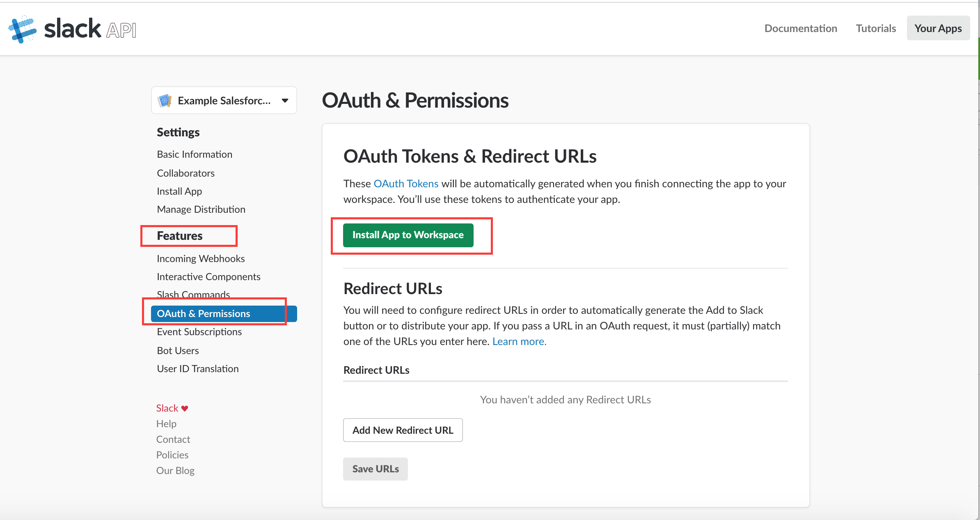Open the Our Blog footer link
The image size is (980, 520).
point(175,471)
